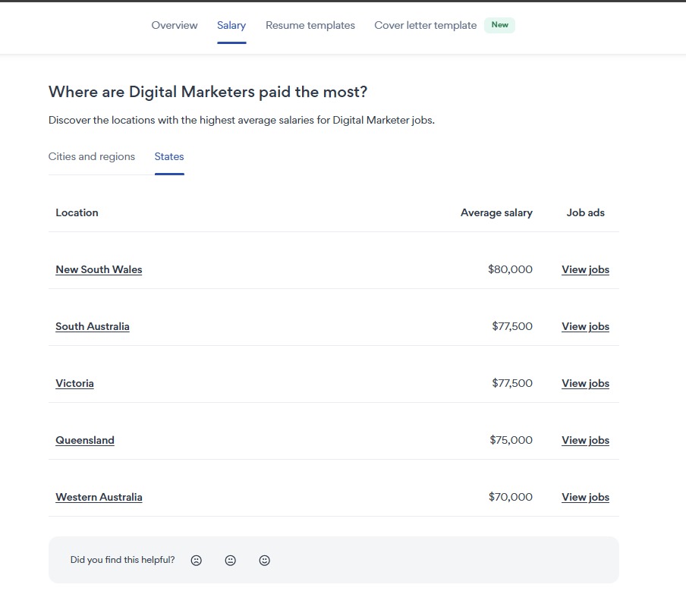Open the Western Australia salary page

coord(99,497)
